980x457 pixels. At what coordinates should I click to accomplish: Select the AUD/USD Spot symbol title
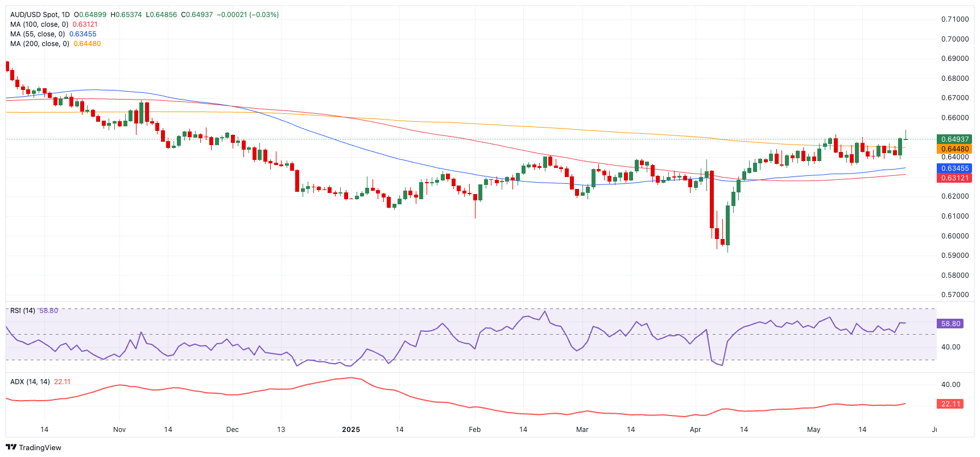point(40,15)
